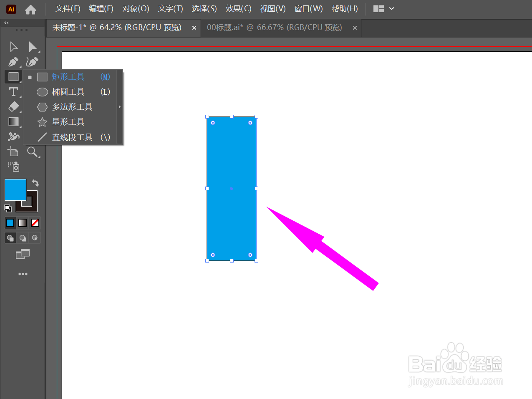Select the Curvature pen tool

[x=32, y=62]
